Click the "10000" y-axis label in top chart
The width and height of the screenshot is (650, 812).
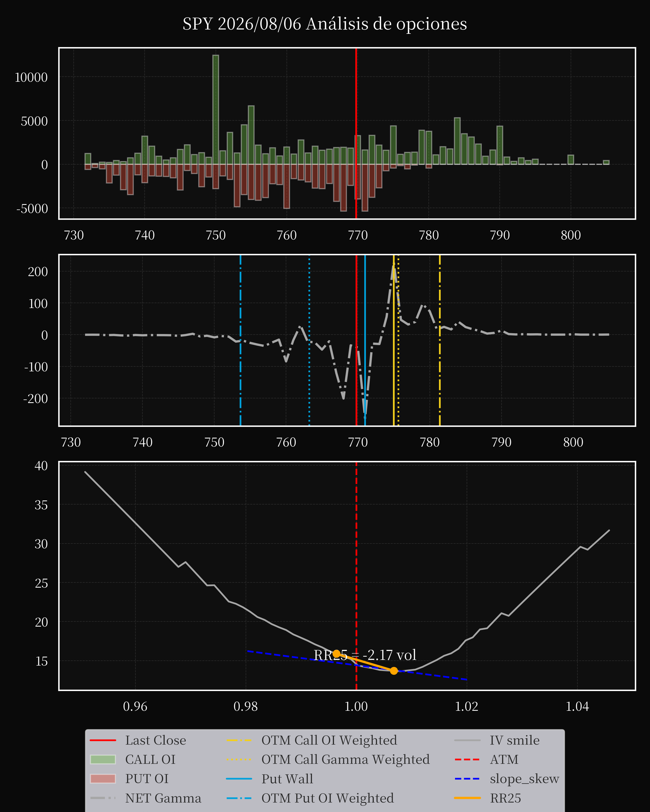31,78
